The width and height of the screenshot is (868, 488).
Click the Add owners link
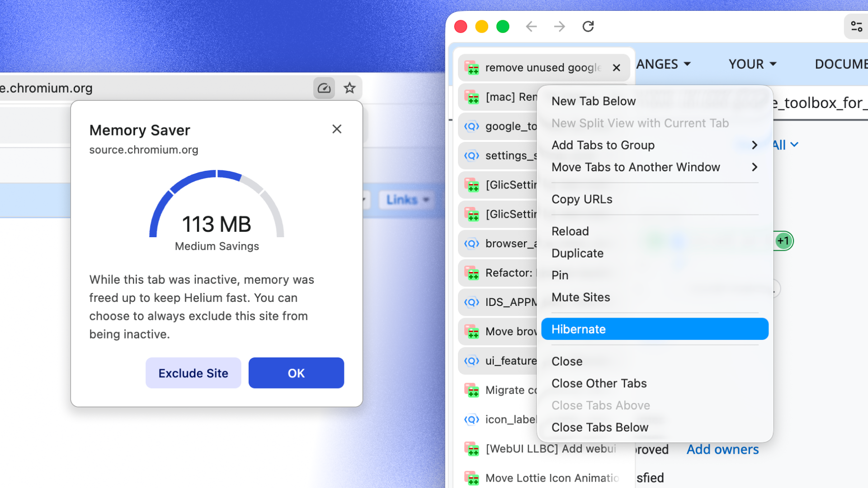(x=722, y=450)
